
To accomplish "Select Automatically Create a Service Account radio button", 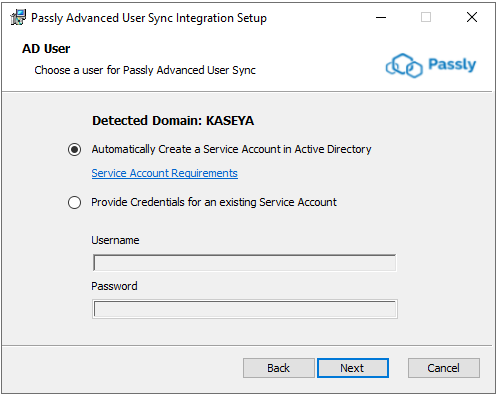I will coord(74,149).
